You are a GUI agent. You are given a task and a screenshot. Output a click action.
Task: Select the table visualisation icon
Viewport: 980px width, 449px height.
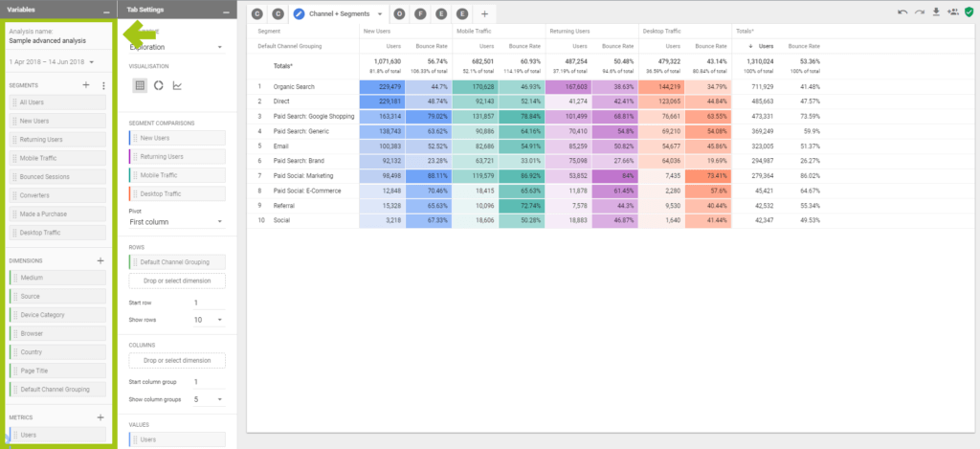[x=140, y=85]
